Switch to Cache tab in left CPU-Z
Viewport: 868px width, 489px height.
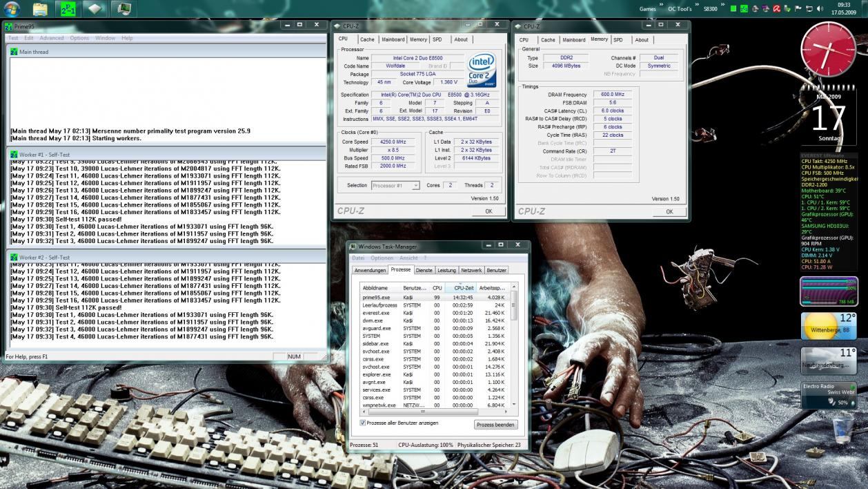tap(367, 39)
